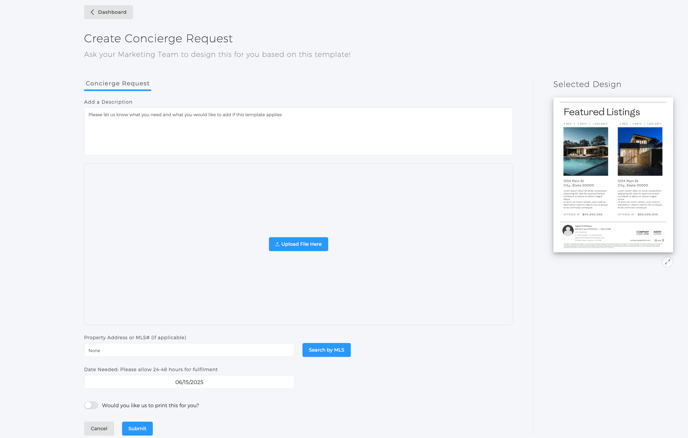
Task: Cancel the concierge request
Action: 99,428
